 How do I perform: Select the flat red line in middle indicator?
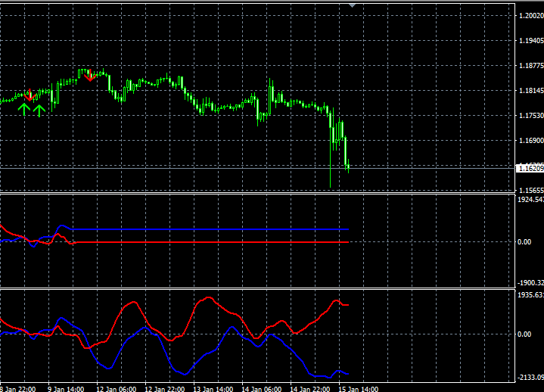point(212,242)
